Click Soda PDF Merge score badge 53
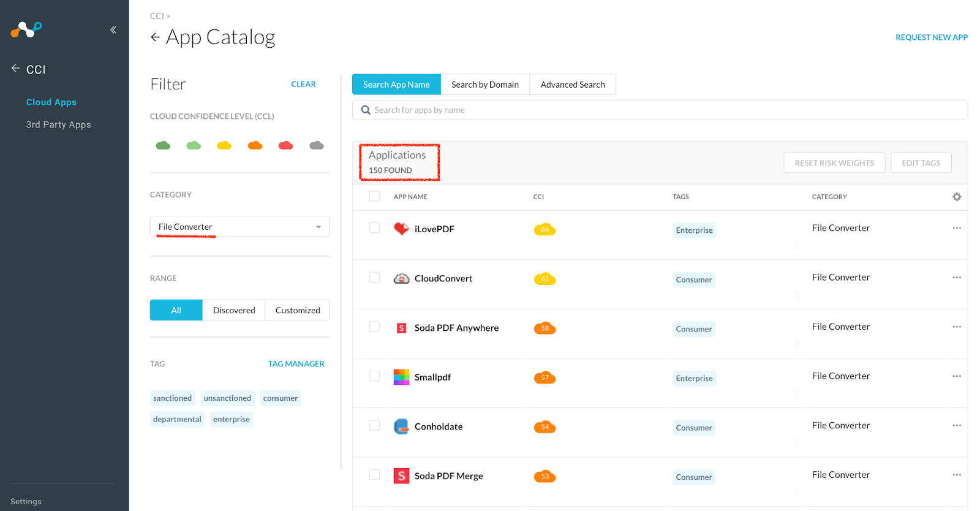The image size is (980, 511). [545, 476]
